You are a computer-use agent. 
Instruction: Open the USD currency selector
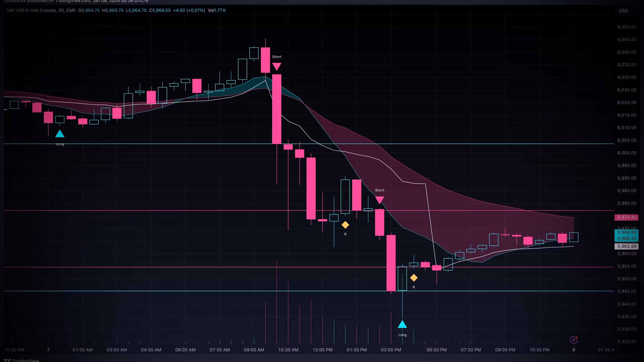(623, 11)
